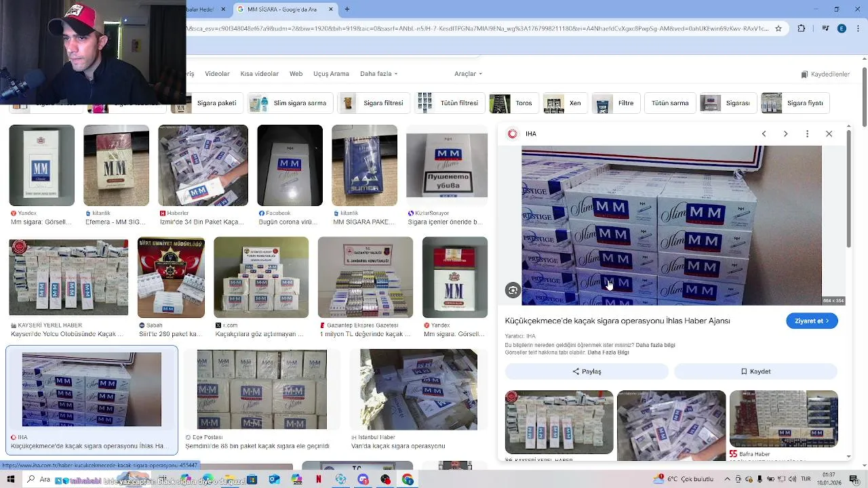The image size is (868, 488).
Task: Select the Sigara filtresi filter chip
Action: [374, 103]
